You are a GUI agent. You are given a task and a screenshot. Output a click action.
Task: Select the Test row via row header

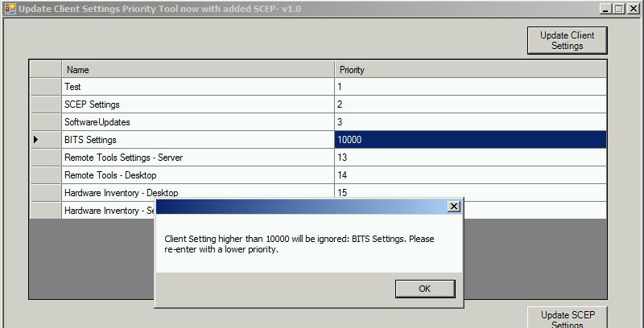click(x=45, y=87)
